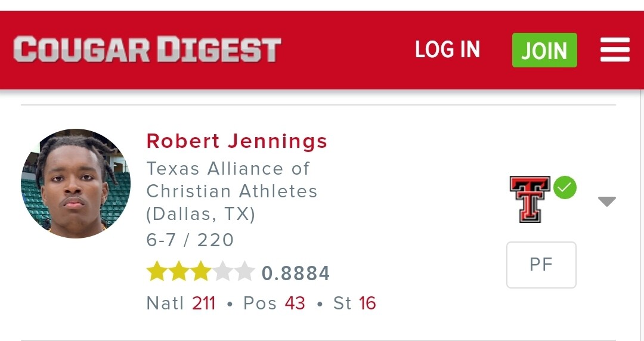This screenshot has height=341, width=644.
Task: Click the fourth gray rating star
Action: point(222,272)
